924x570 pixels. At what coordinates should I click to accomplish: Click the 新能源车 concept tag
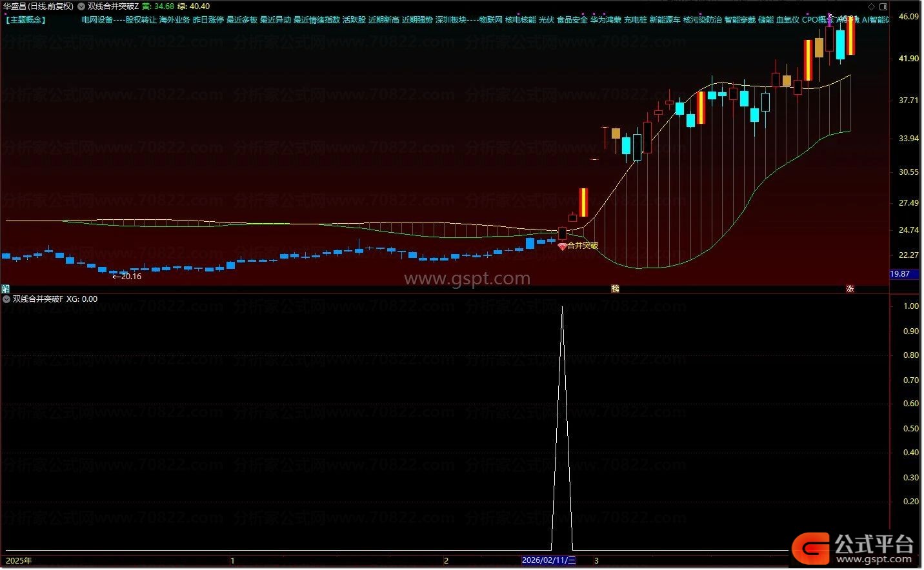click(x=665, y=20)
